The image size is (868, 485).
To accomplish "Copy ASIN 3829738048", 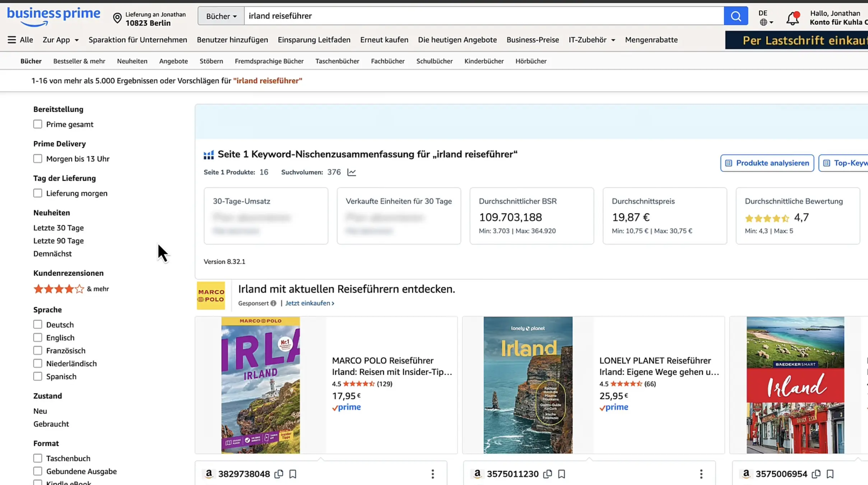I will [x=279, y=474].
